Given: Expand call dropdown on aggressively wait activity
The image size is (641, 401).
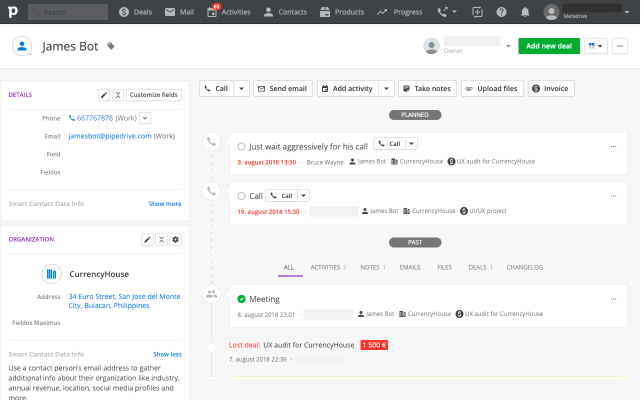Looking at the screenshot, I should (411, 143).
